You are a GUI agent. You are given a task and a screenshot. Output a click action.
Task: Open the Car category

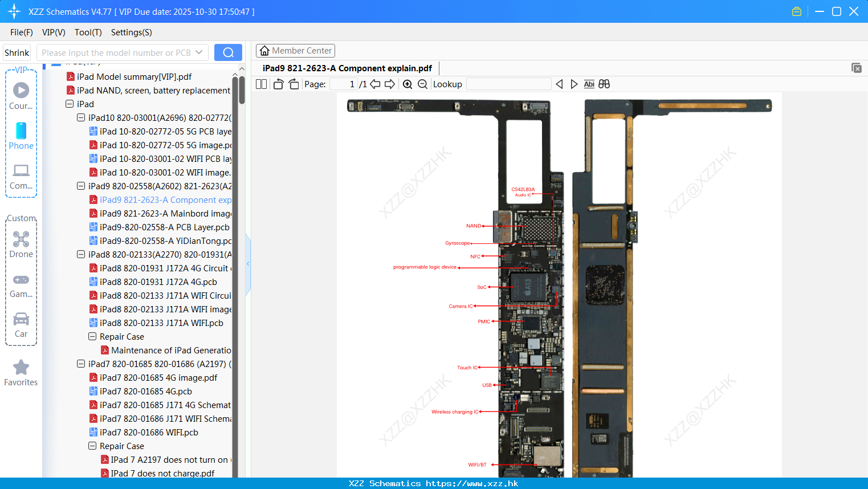[21, 325]
